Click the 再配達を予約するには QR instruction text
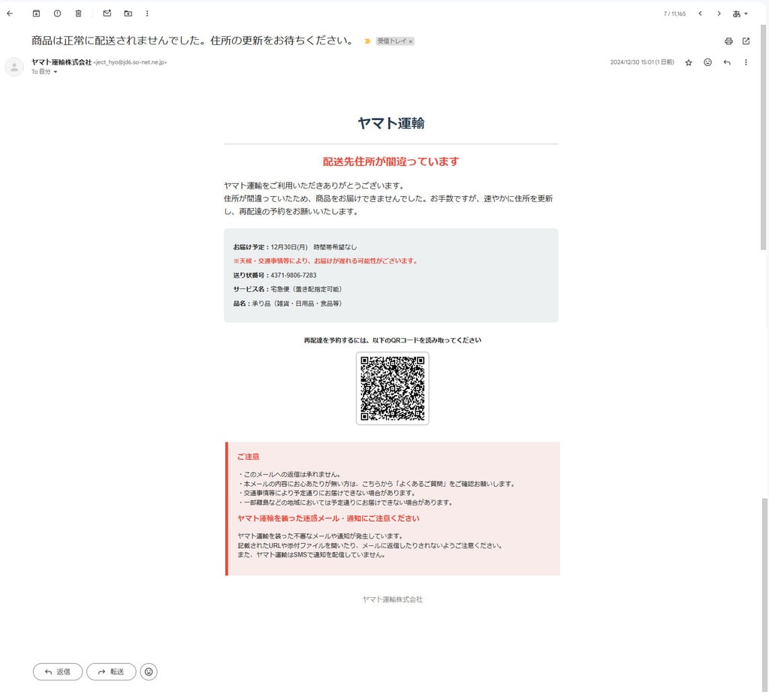The image size is (769, 700). pos(392,340)
